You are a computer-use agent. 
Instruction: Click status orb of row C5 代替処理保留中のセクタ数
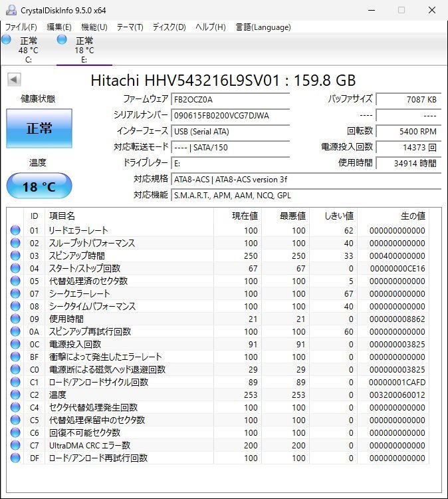pyautogui.click(x=15, y=420)
